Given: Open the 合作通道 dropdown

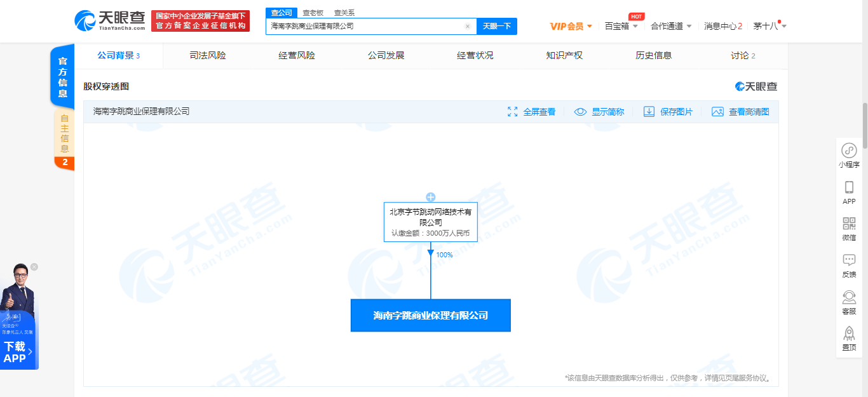Looking at the screenshot, I should [671, 26].
